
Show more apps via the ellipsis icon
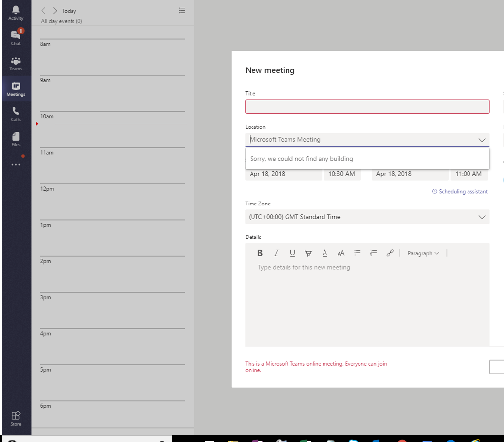16,165
